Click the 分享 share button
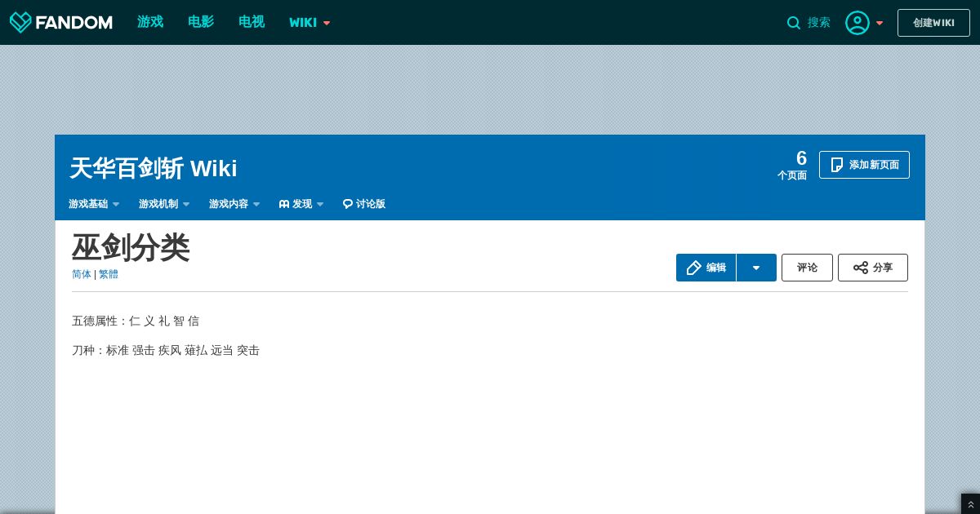Image resolution: width=980 pixels, height=514 pixels. pyautogui.click(x=873, y=268)
